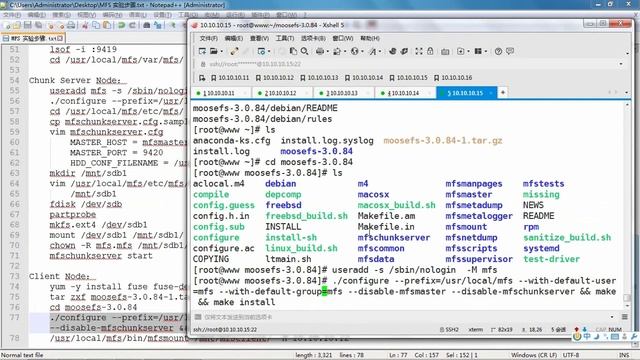The width and height of the screenshot is (640, 360).
Task: Expand the properties icon dropdown arrow in Xshell
Action: click(x=269, y=51)
